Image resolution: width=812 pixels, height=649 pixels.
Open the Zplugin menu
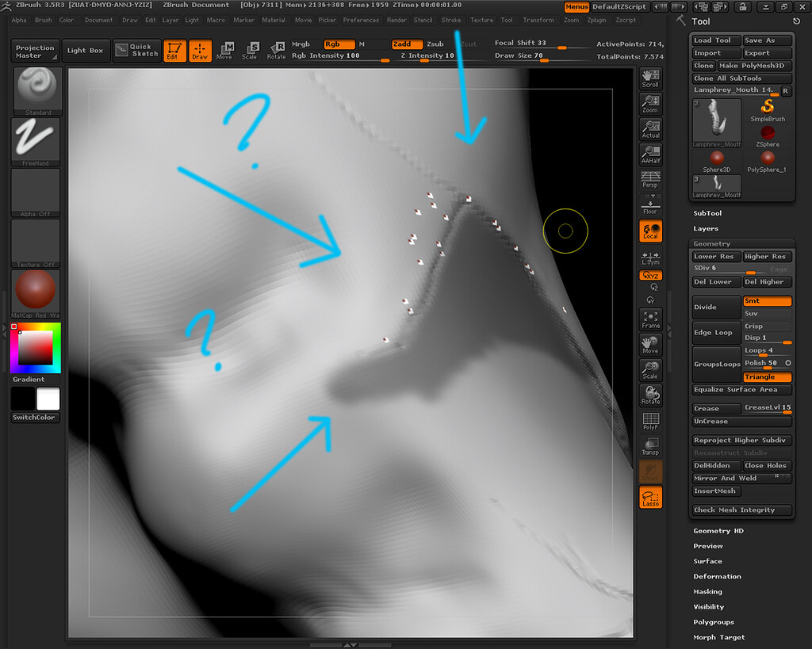pyautogui.click(x=596, y=20)
